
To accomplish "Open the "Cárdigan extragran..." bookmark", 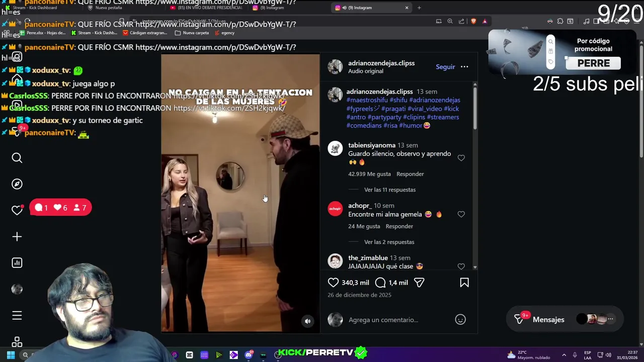I will 144,33.
